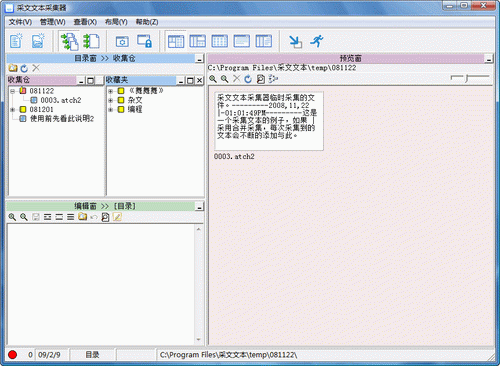The width and height of the screenshot is (500, 366).
Task: Minimize the 编辑窗 editor panel
Action: coord(199,207)
